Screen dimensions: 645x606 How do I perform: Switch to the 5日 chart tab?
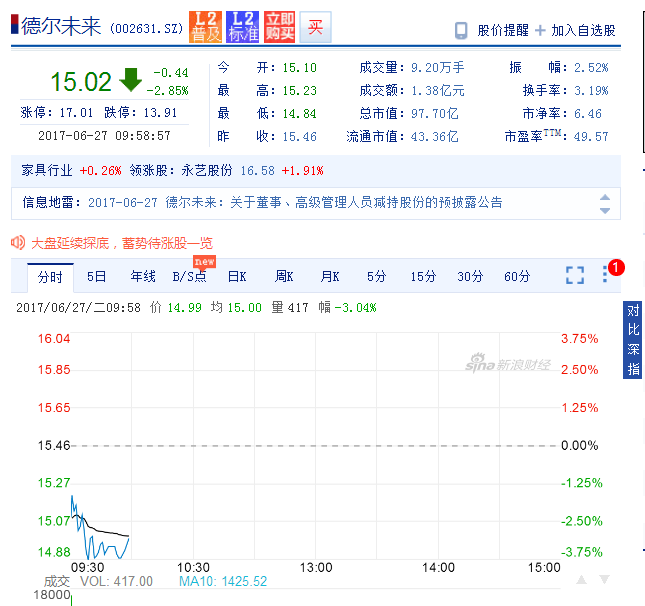tap(97, 276)
